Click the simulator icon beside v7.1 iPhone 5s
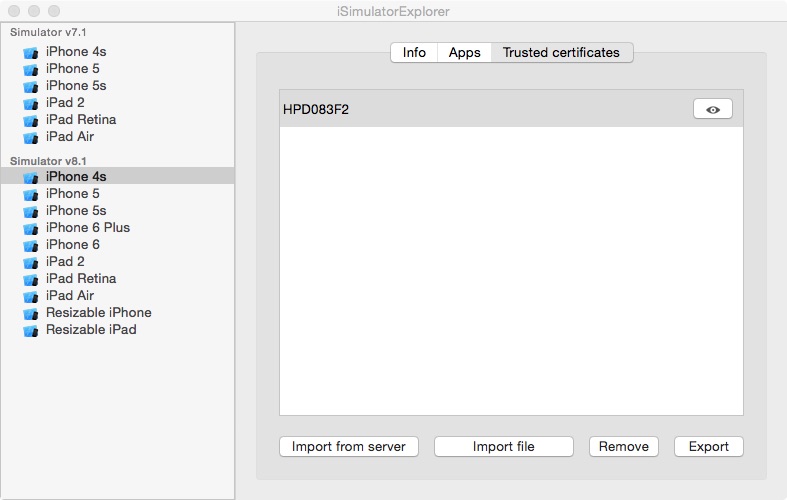Viewport: 787px width, 500px height. click(x=31, y=86)
